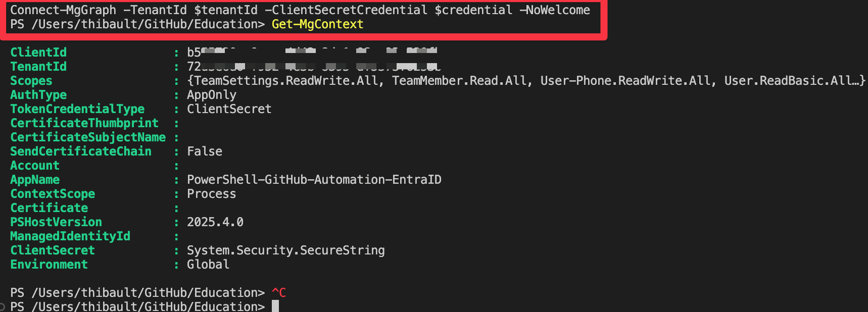This screenshot has height=312, width=868.
Task: Click the command decoration circle beside last prompt
Action: 3,306
